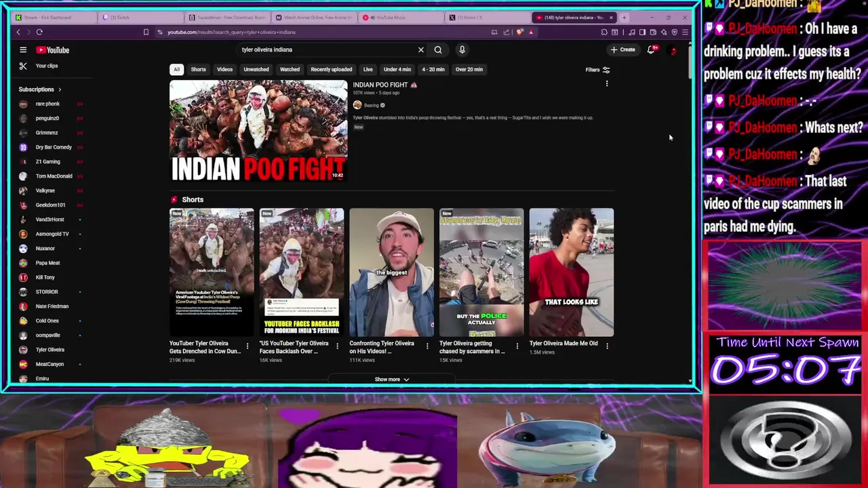Open options for Faces Backlash Over short
Viewport: 868px width, 488px height.
[337, 346]
